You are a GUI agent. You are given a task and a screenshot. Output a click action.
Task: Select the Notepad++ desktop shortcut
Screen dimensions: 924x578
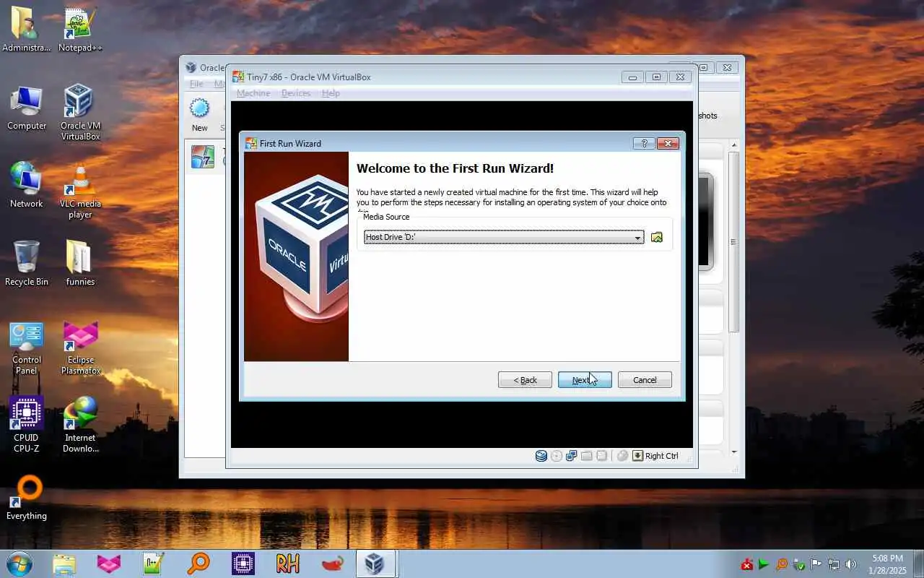point(80,29)
